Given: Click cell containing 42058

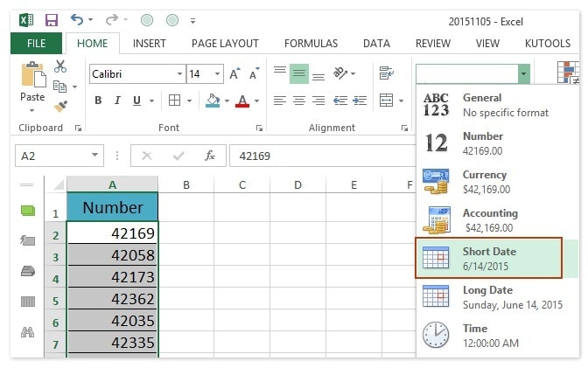Looking at the screenshot, I should tap(112, 255).
